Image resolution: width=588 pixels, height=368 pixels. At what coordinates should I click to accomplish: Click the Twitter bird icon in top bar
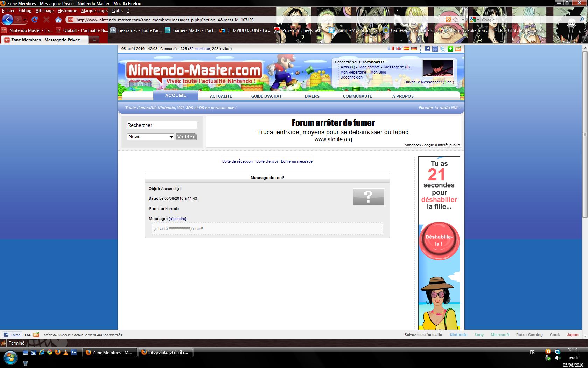point(442,49)
